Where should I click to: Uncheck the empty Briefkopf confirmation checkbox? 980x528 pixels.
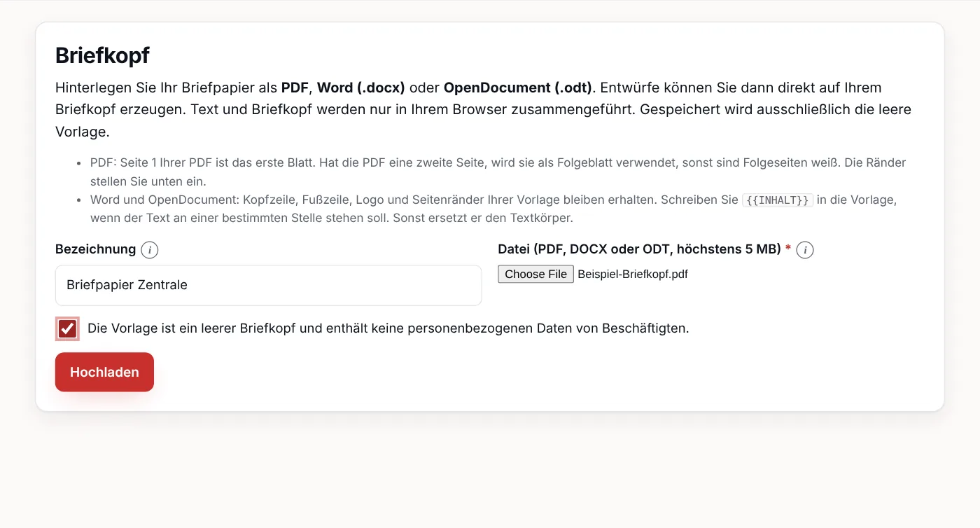coord(67,328)
